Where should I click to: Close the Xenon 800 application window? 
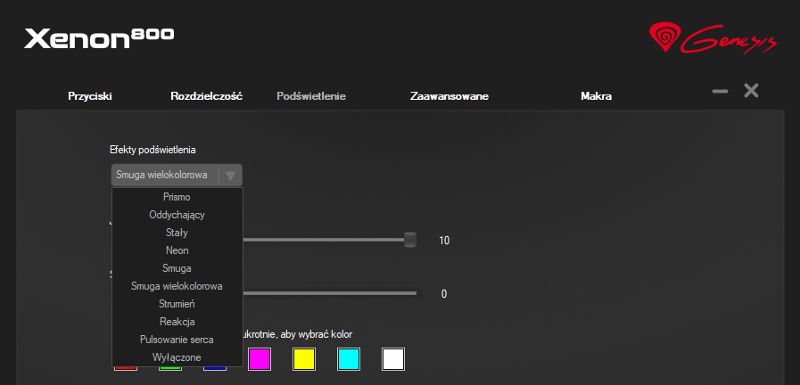[x=751, y=91]
